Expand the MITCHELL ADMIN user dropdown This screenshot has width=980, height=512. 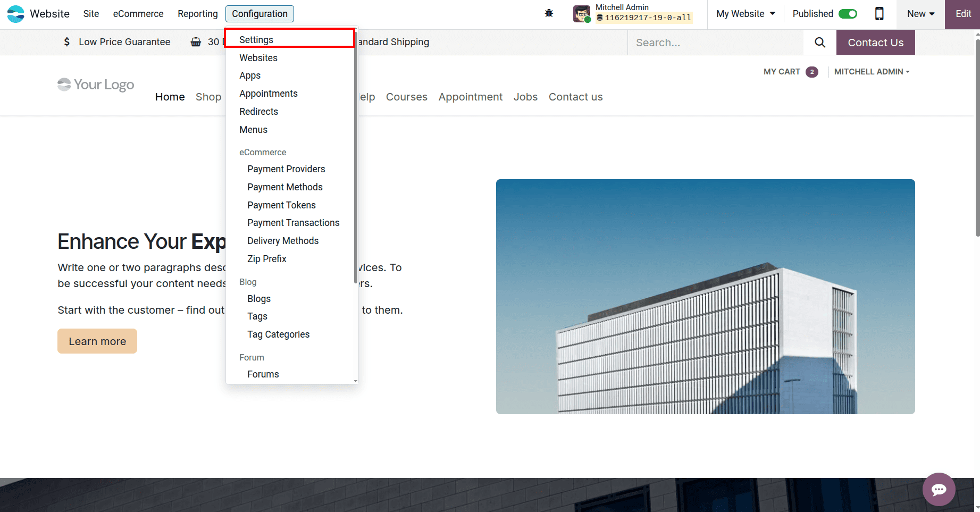[872, 72]
